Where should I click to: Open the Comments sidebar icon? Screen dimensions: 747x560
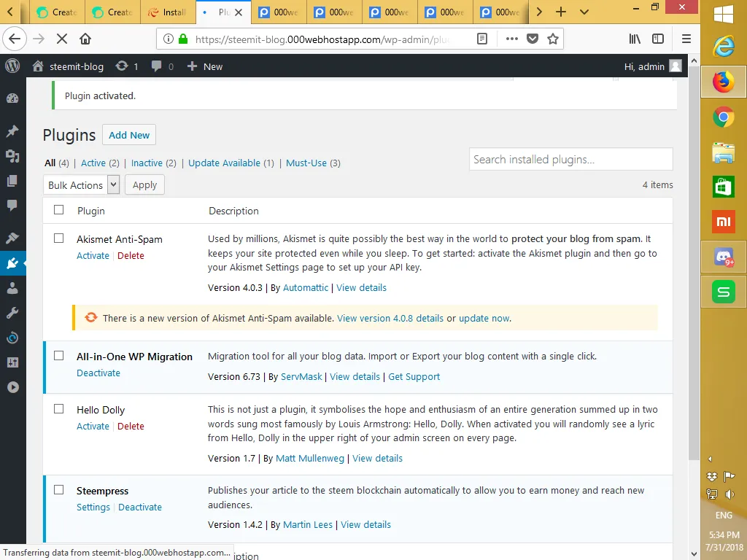[x=12, y=205]
